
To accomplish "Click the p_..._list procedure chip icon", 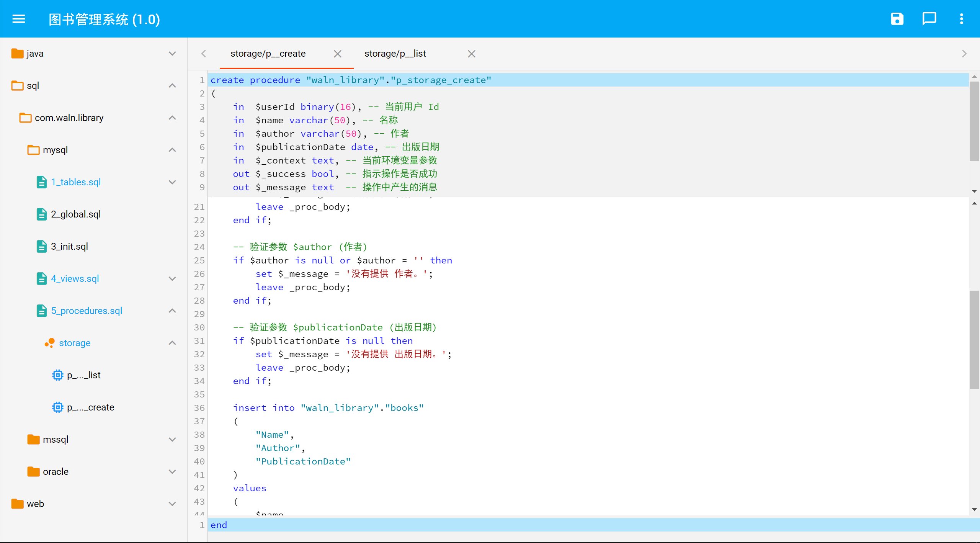I will click(x=57, y=375).
